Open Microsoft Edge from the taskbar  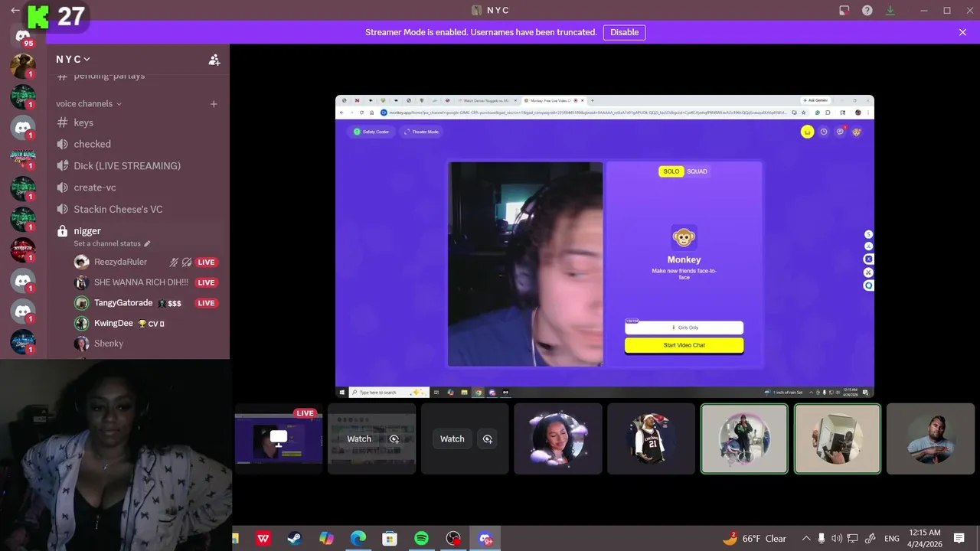(358, 539)
